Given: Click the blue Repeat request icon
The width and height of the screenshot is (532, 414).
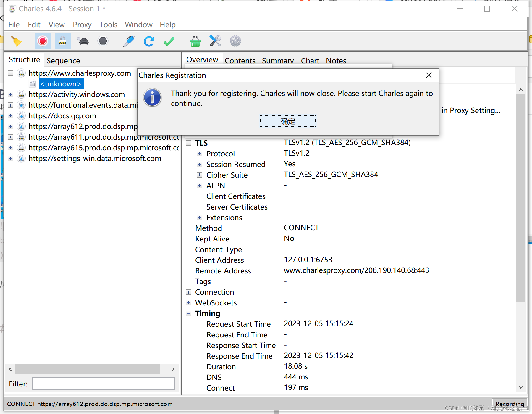Looking at the screenshot, I should pyautogui.click(x=149, y=41).
